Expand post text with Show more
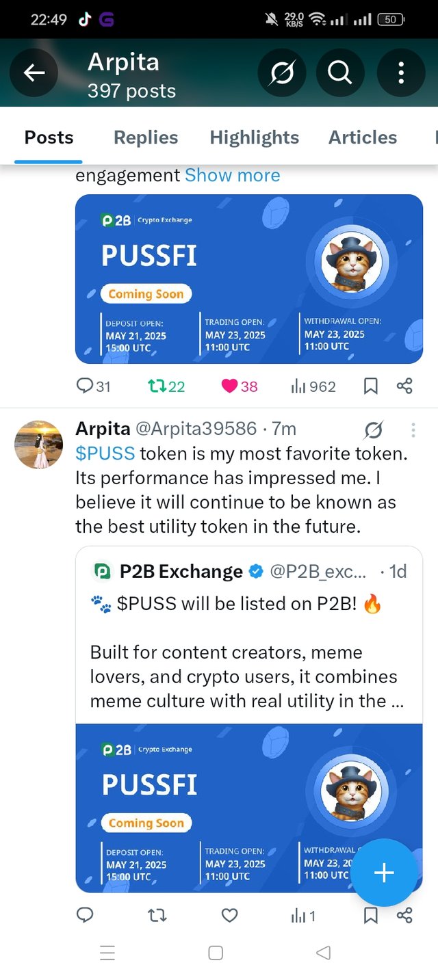This screenshot has height=980, width=438. coord(233,175)
